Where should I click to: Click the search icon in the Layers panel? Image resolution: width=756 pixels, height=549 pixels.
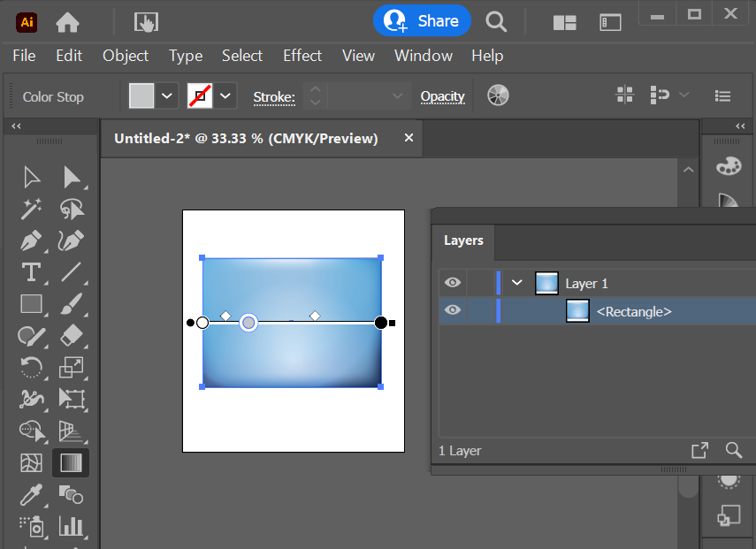[735, 450]
